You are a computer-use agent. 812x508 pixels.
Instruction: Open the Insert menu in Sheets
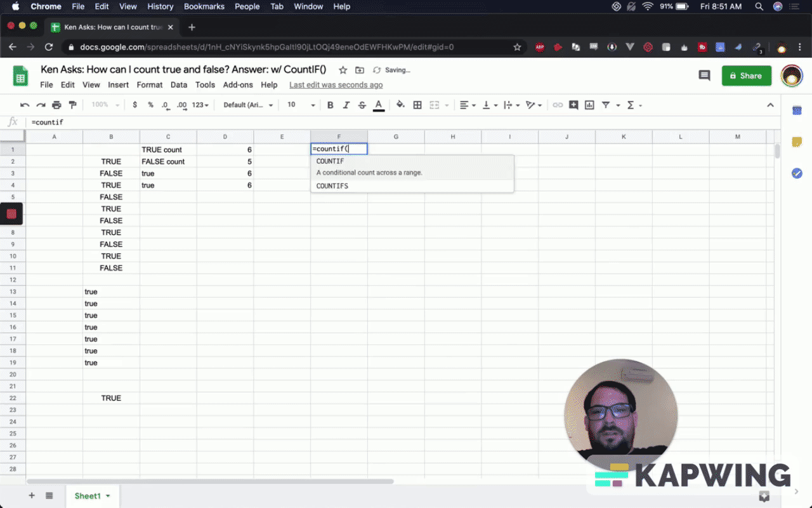118,84
